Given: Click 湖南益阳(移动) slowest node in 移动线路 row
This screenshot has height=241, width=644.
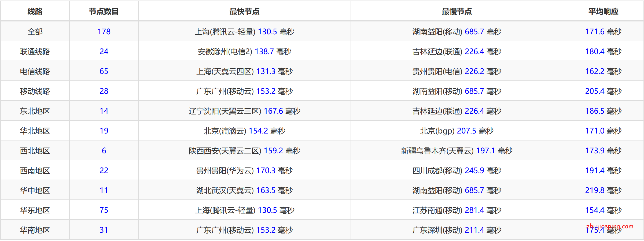Looking at the screenshot, I should click(x=457, y=91).
